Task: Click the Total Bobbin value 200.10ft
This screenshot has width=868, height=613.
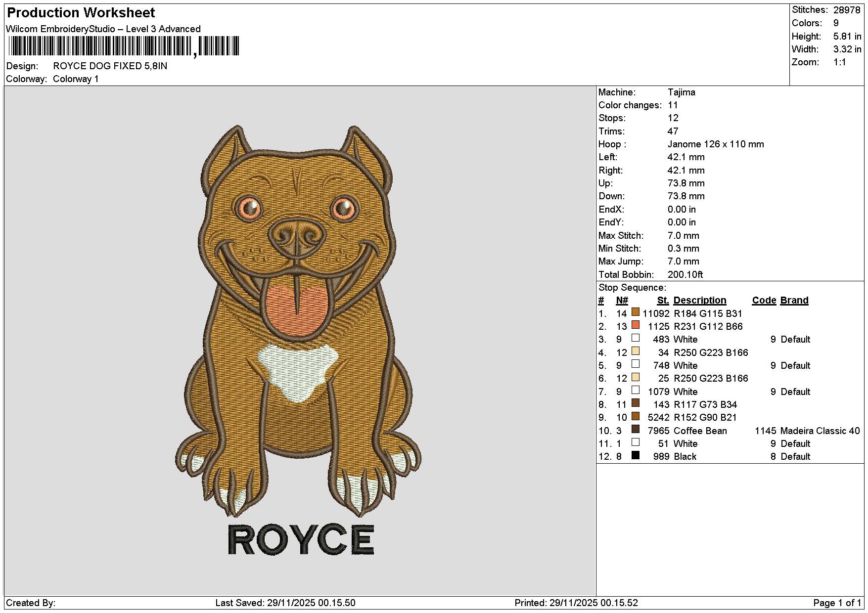Action: 685,275
